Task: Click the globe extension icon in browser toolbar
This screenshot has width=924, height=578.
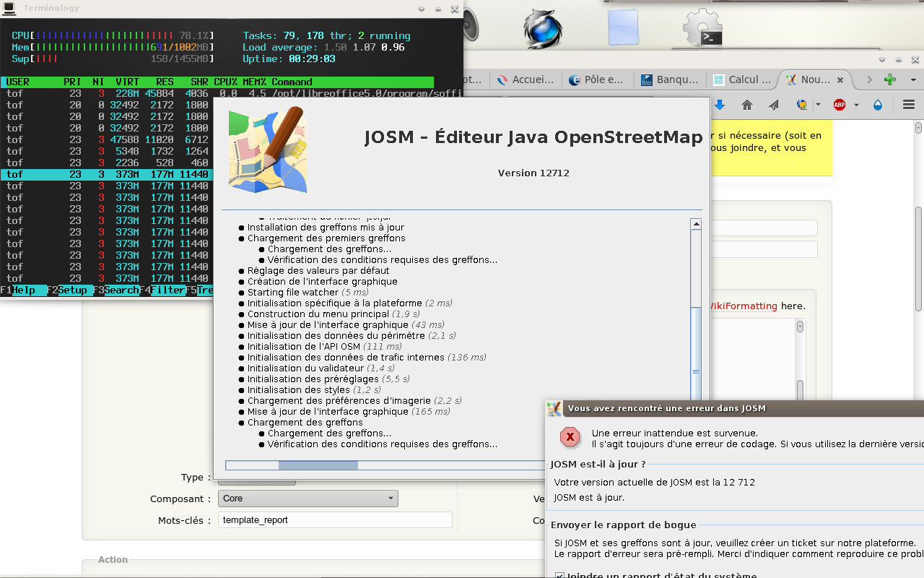Action: [x=802, y=105]
